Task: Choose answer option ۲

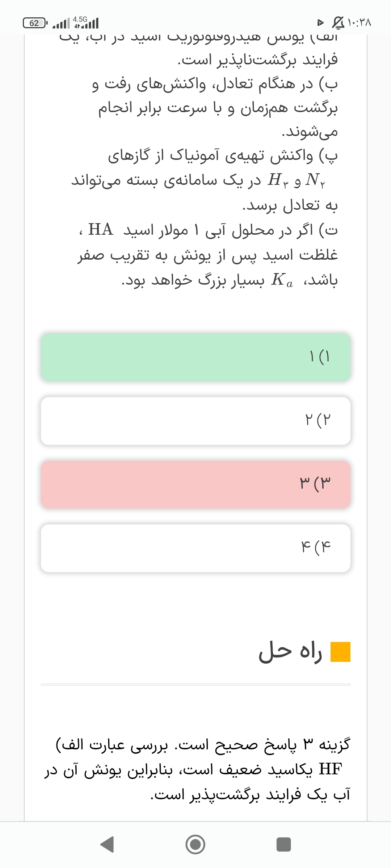Action: click(x=195, y=421)
